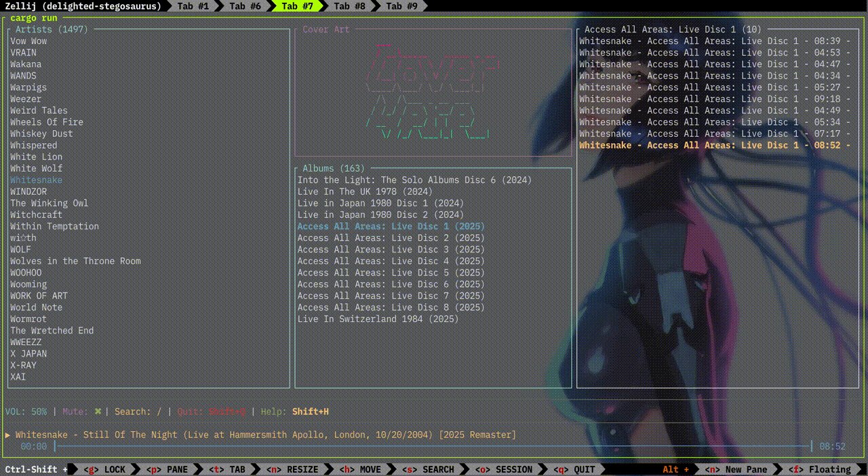Select Tab #6 in the tab bar
This screenshot has width=868, height=476.
(245, 6)
